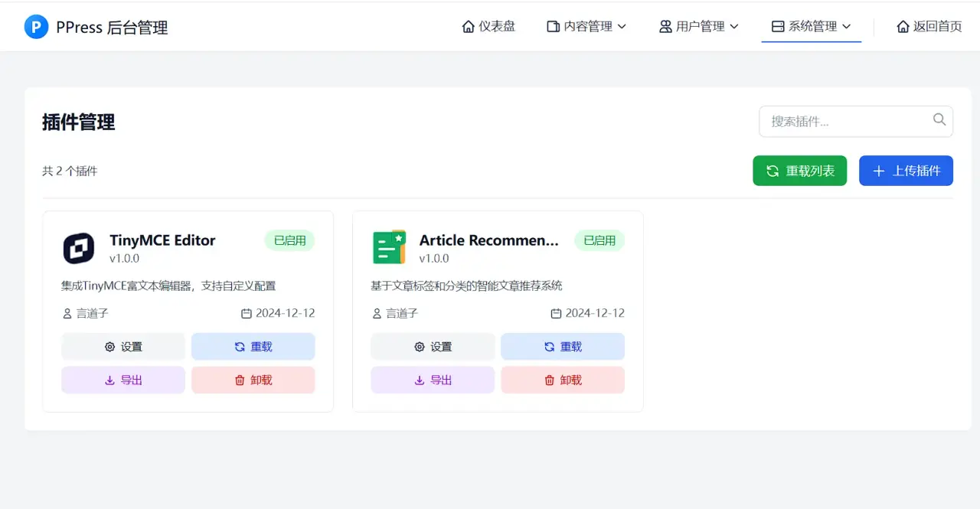Expand the 用户管理 dropdown chevron
Screen dimensions: 980x509
click(x=733, y=27)
